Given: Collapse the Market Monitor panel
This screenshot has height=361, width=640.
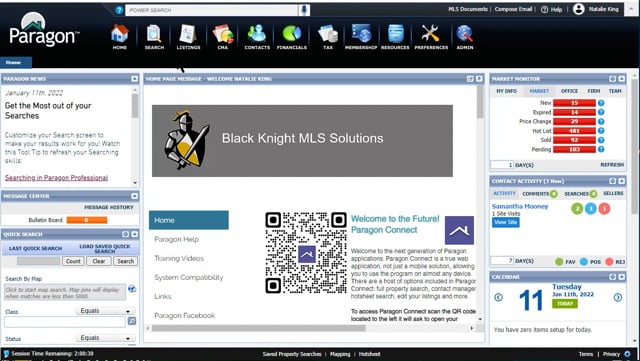Looking at the screenshot, I should tap(621, 79).
